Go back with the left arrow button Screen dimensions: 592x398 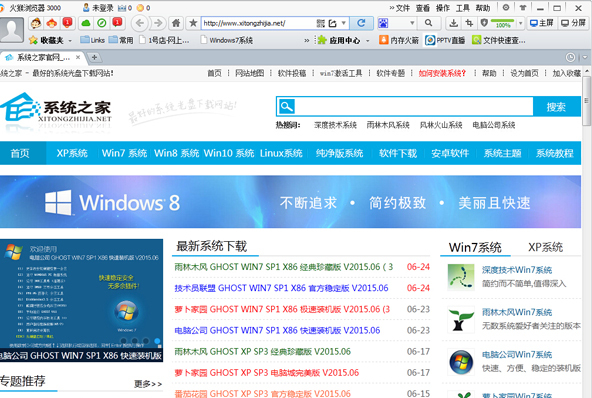tap(139, 23)
